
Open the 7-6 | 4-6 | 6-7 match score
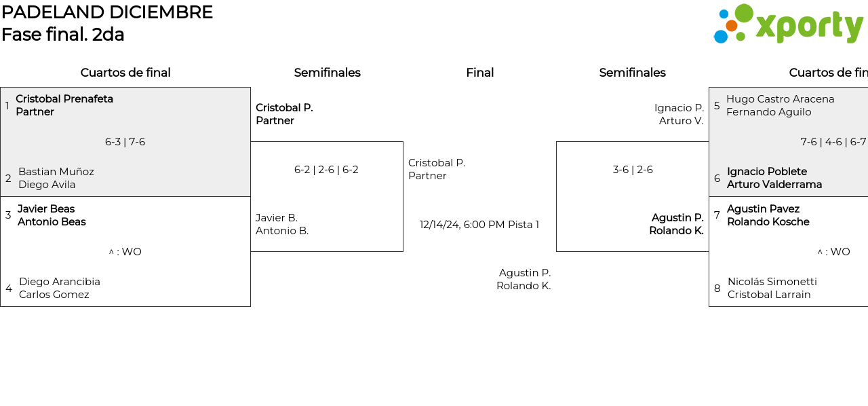coord(833,142)
